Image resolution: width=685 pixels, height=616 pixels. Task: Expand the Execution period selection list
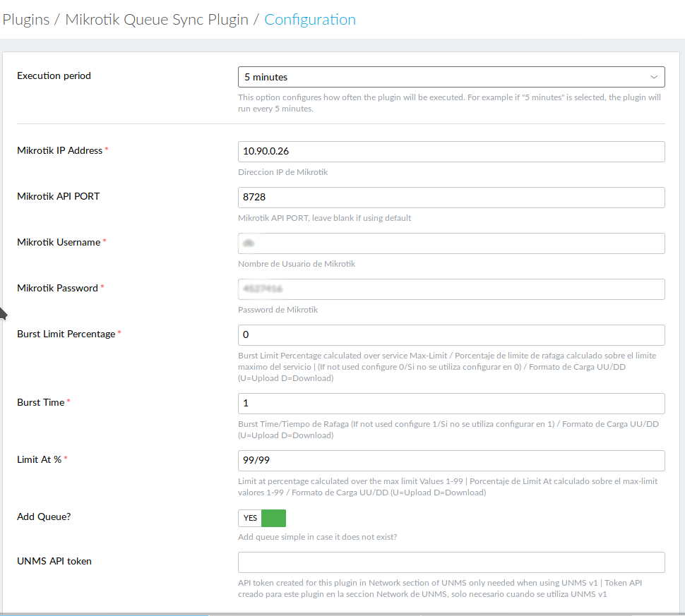tap(451, 76)
